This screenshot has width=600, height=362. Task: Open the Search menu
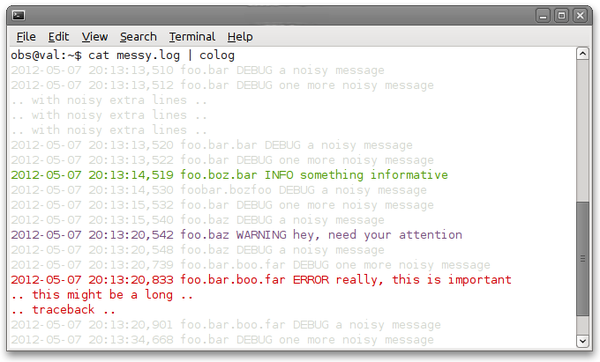click(x=138, y=37)
